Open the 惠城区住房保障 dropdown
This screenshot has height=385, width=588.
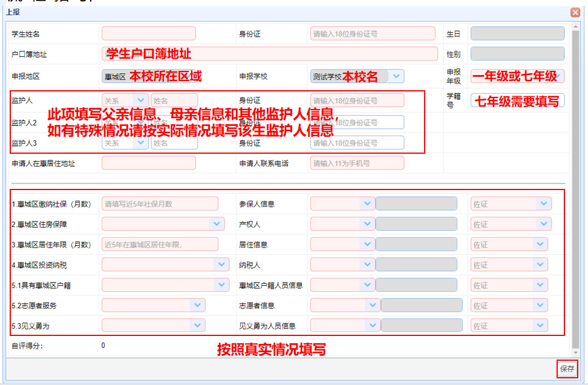[217, 224]
